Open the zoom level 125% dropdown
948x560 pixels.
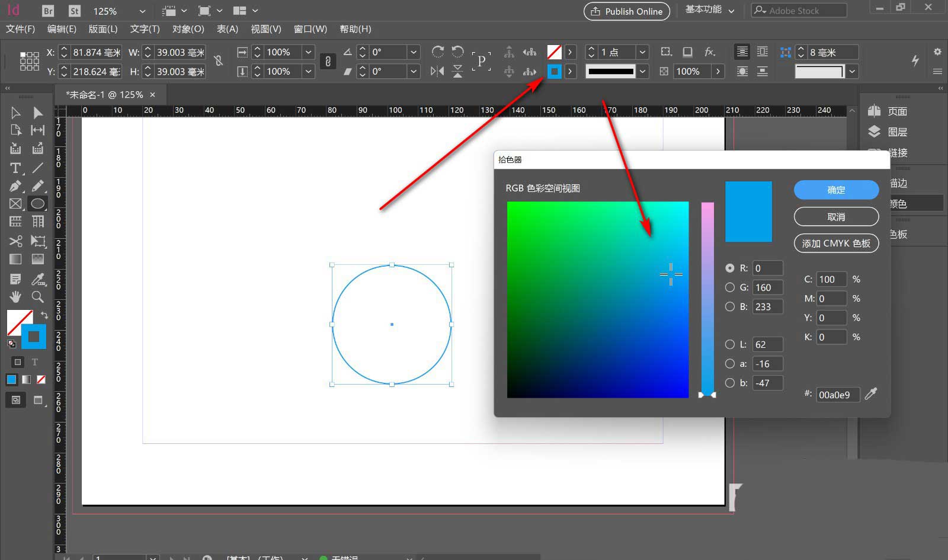(142, 11)
